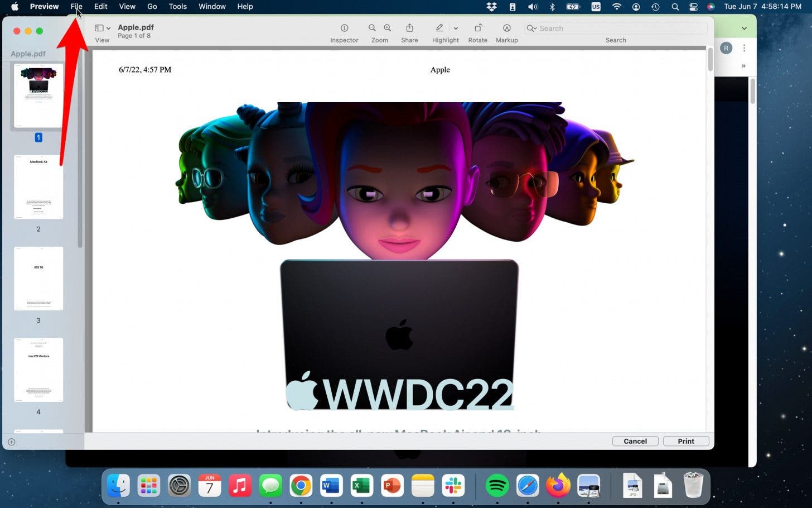Select page 2 MacBook Air thumbnail
Image resolution: width=812 pixels, height=508 pixels.
point(38,187)
